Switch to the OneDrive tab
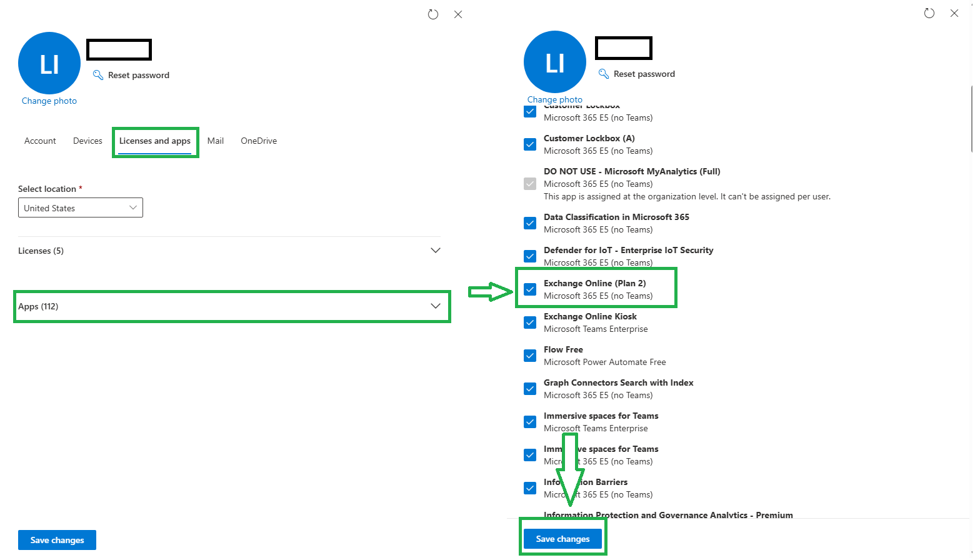980x560 pixels. [x=259, y=141]
